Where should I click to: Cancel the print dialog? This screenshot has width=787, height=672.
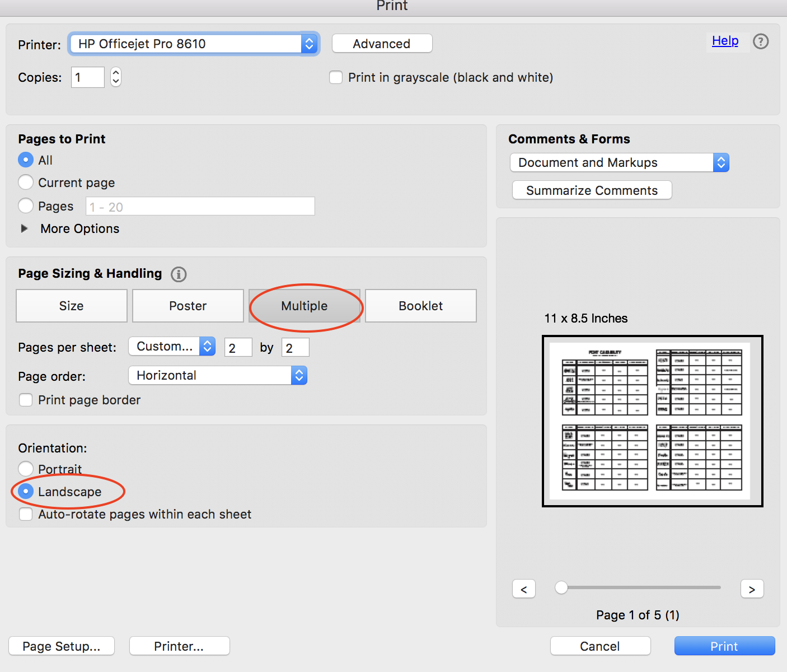tap(601, 646)
